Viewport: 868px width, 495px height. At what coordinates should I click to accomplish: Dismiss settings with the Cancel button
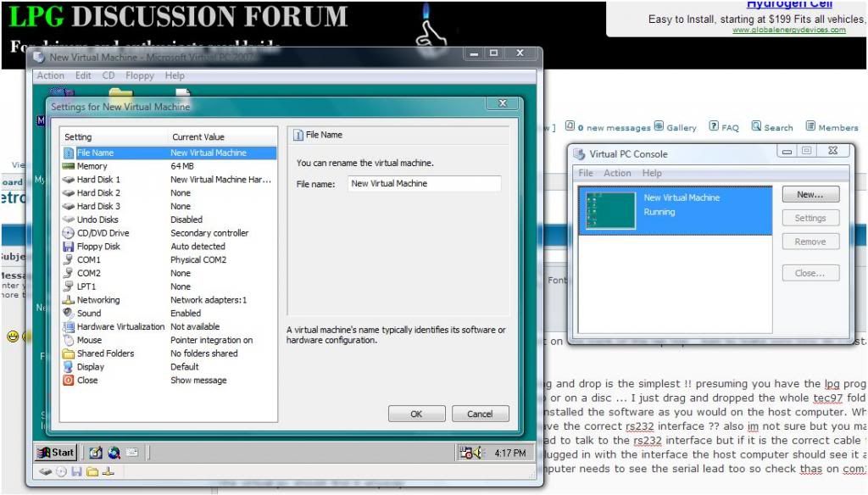(x=480, y=414)
